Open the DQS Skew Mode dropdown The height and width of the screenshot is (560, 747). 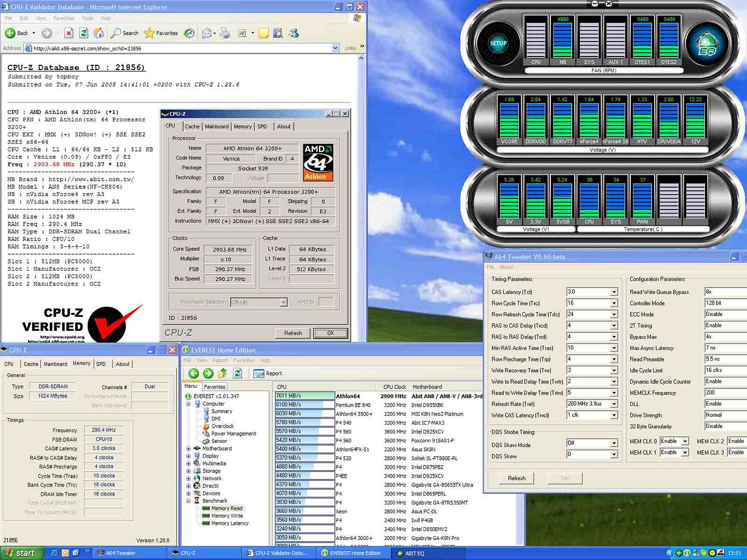(614, 443)
